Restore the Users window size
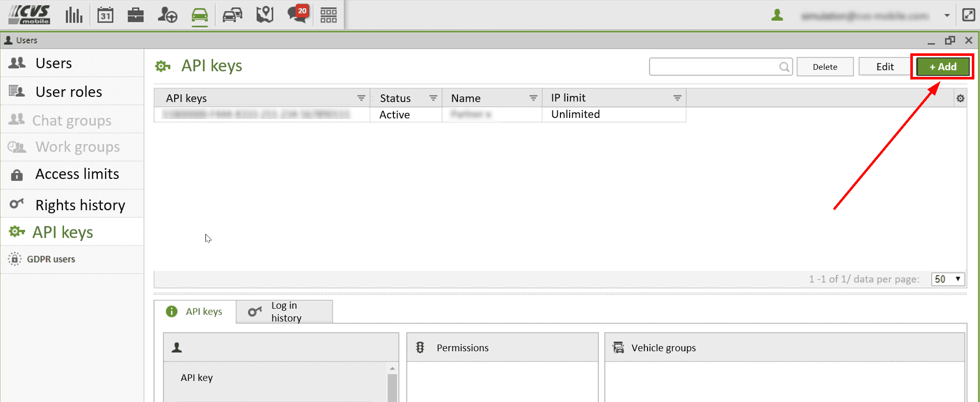Screen dimensions: 980x402 coord(950,40)
